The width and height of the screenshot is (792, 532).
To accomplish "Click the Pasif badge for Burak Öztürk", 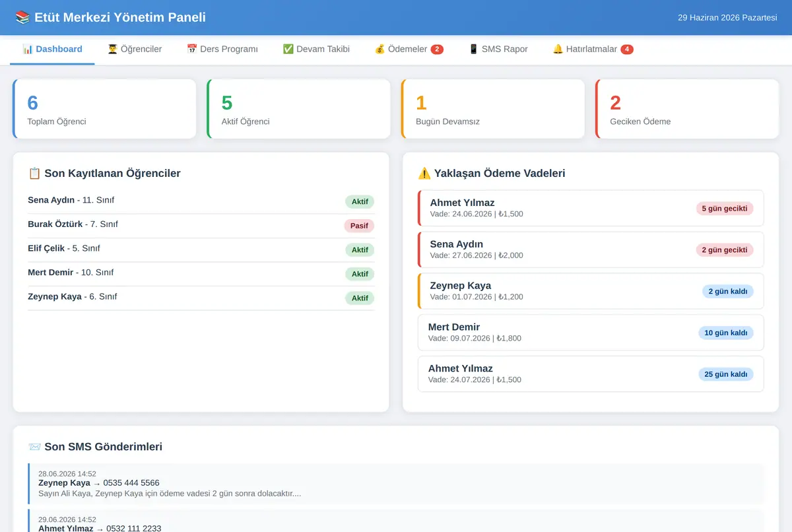I will pyautogui.click(x=359, y=226).
